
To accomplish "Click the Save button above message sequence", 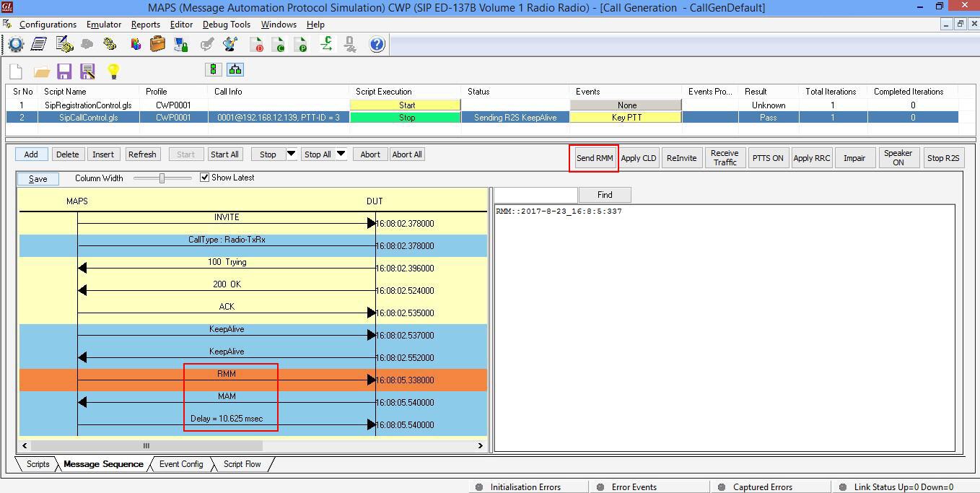I will (x=38, y=179).
